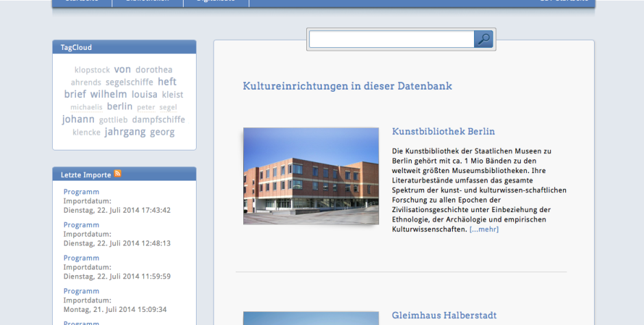This screenshot has height=325, width=644.
Task: Open the 'dampfschiffe' tag
Action: point(158,120)
